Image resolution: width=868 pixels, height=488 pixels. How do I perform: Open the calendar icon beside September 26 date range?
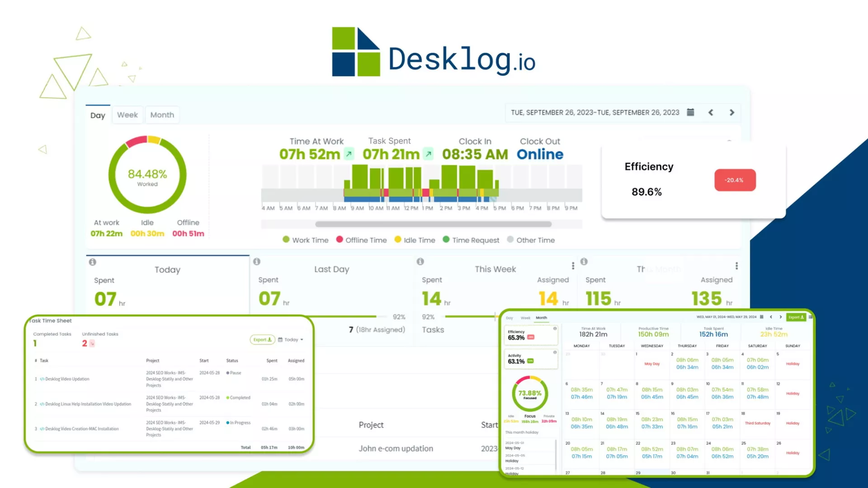pyautogui.click(x=690, y=112)
